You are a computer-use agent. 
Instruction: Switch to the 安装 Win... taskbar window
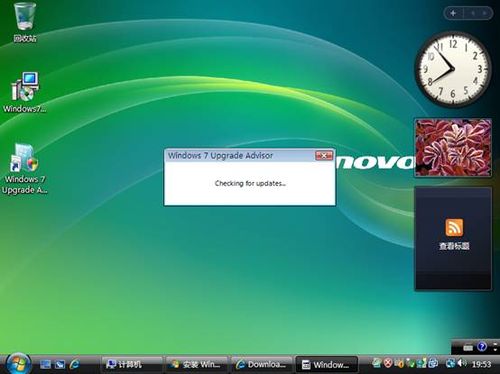tap(196, 364)
